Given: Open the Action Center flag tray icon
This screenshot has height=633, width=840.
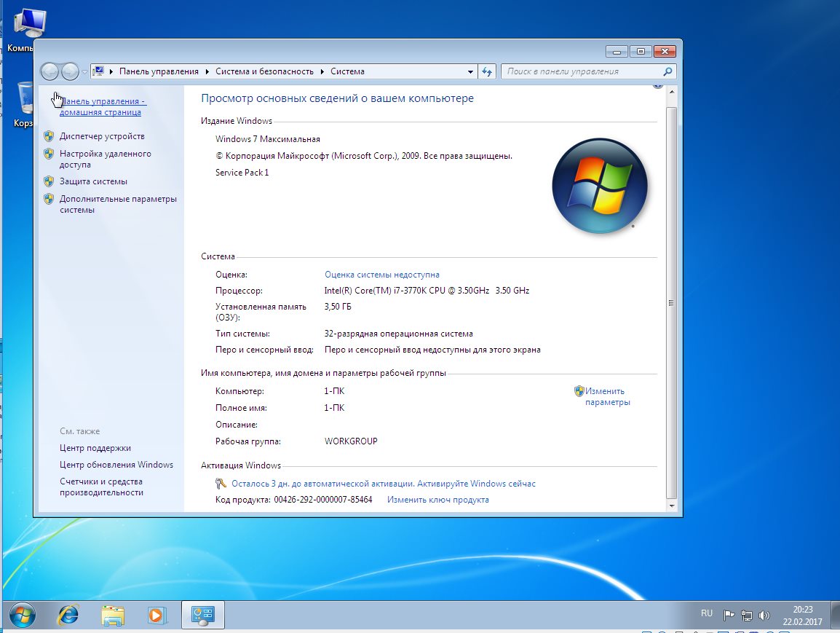Looking at the screenshot, I should (x=729, y=616).
